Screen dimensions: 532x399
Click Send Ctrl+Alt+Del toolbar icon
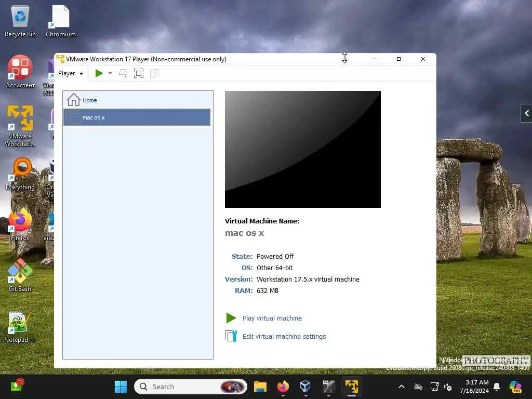[123, 73]
